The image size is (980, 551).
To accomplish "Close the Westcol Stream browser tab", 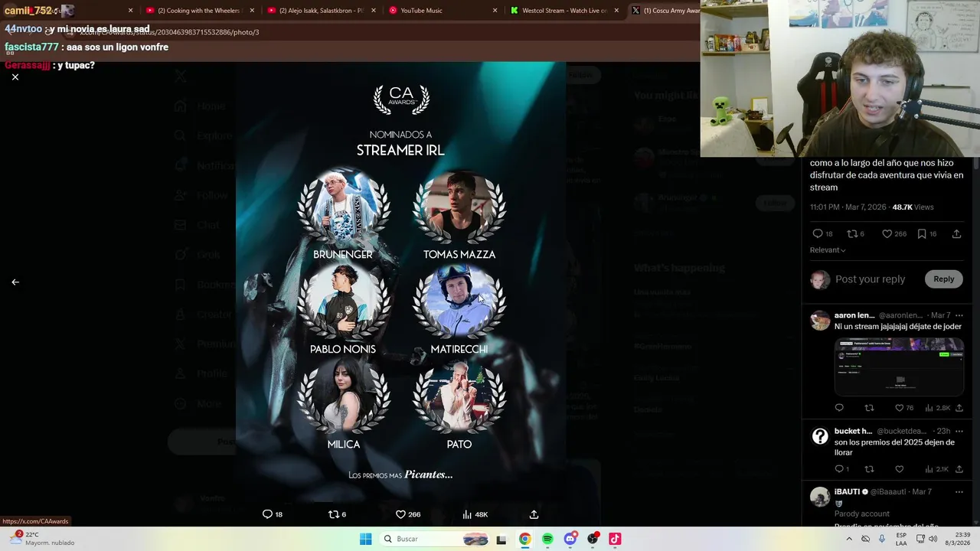I will tap(616, 11).
